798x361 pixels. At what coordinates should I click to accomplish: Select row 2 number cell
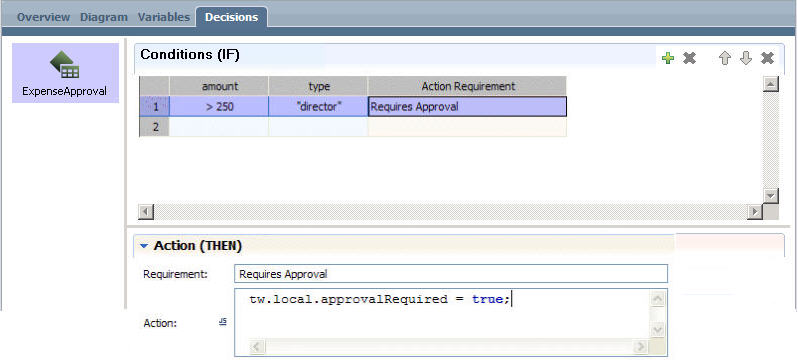tap(155, 127)
